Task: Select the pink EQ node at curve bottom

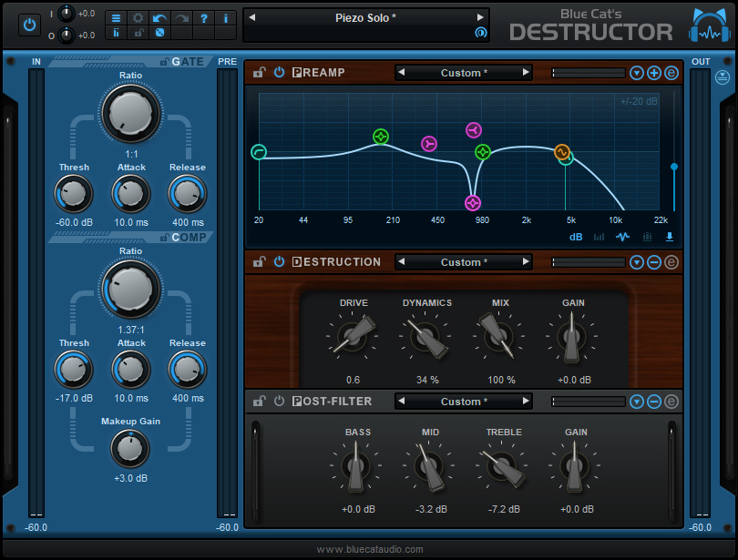Action: [473, 203]
